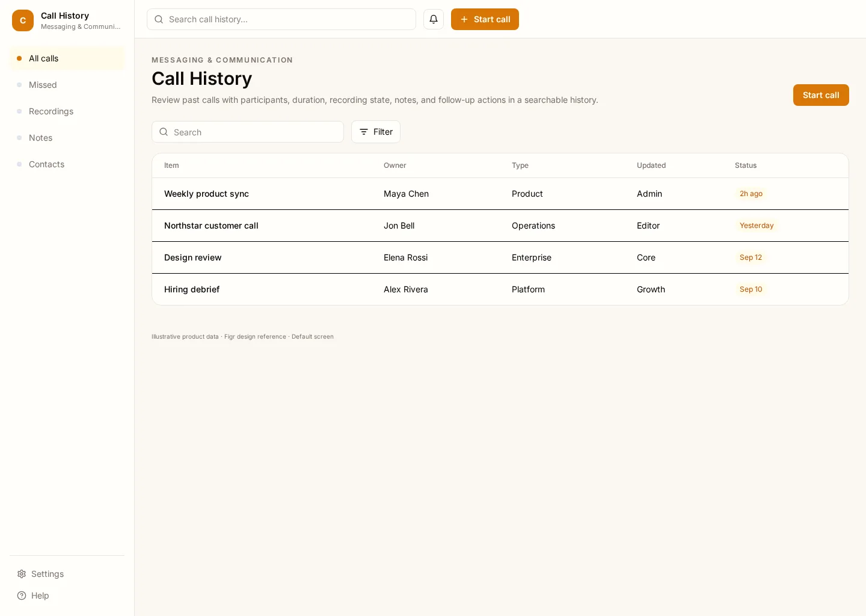Click the Sep 10 status badge
Viewport: 866px width, 616px height.
(x=751, y=289)
